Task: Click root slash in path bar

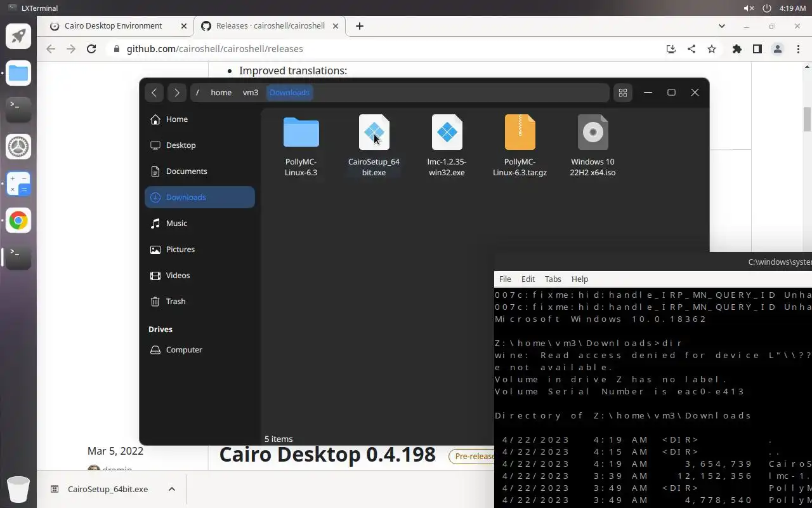Action: point(197,93)
